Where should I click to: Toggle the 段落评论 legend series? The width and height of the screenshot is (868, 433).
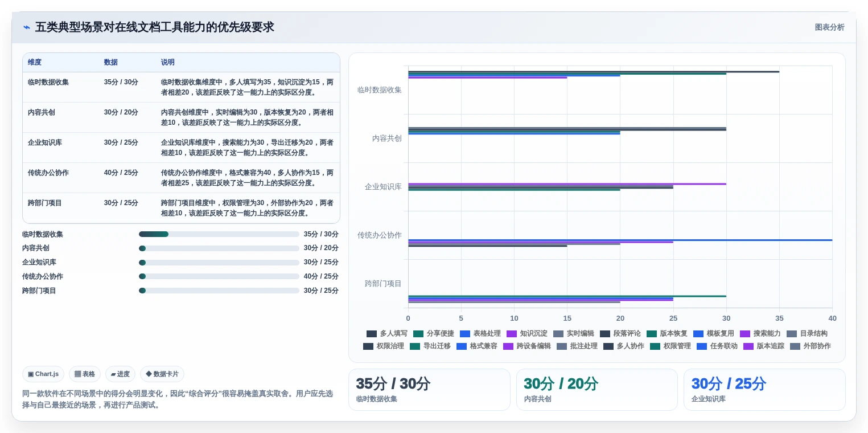[x=620, y=333]
